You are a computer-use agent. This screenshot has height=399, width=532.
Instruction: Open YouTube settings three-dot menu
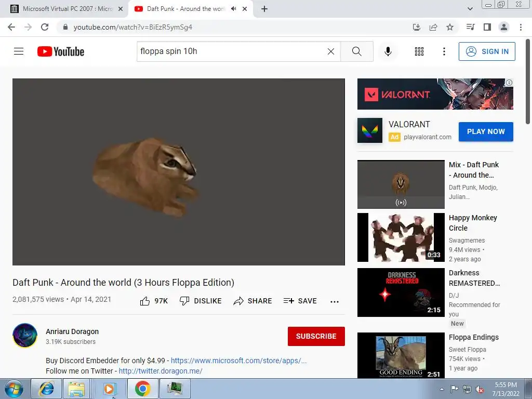444,51
